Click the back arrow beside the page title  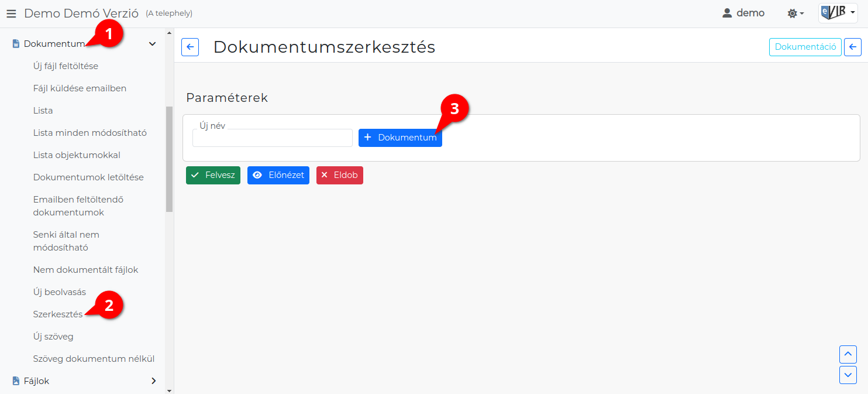[190, 47]
